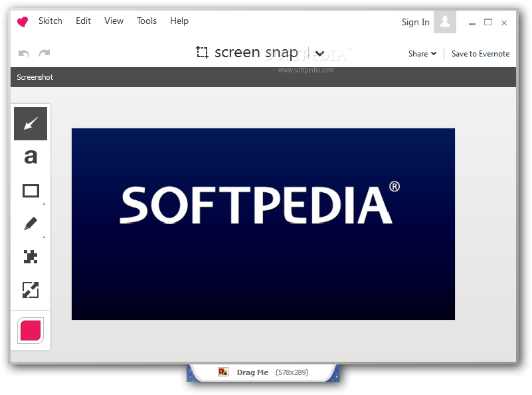Expand the screen snap mode dropdown arrow
Image resolution: width=532 pixels, height=395 pixels.
coord(319,53)
